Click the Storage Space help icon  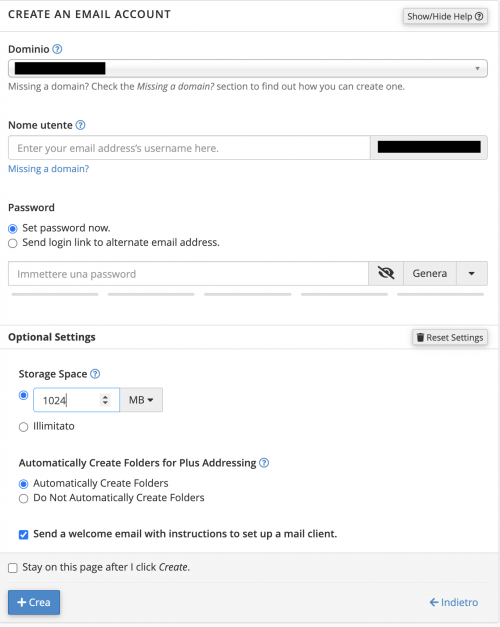pyautogui.click(x=95, y=374)
